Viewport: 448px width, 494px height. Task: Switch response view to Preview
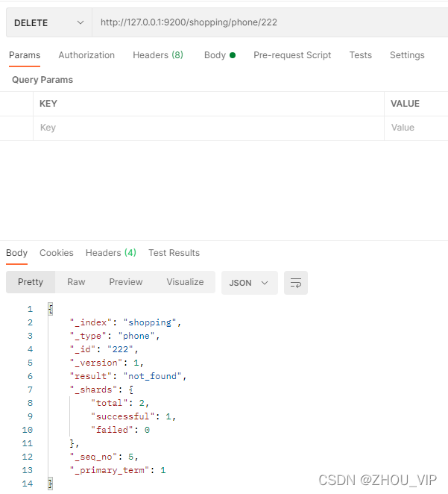tap(126, 282)
